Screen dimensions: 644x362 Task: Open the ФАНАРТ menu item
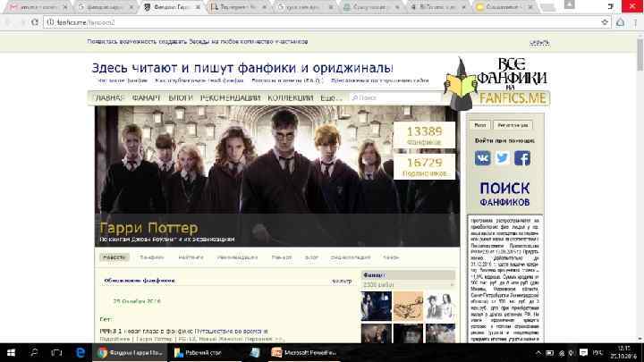click(146, 97)
